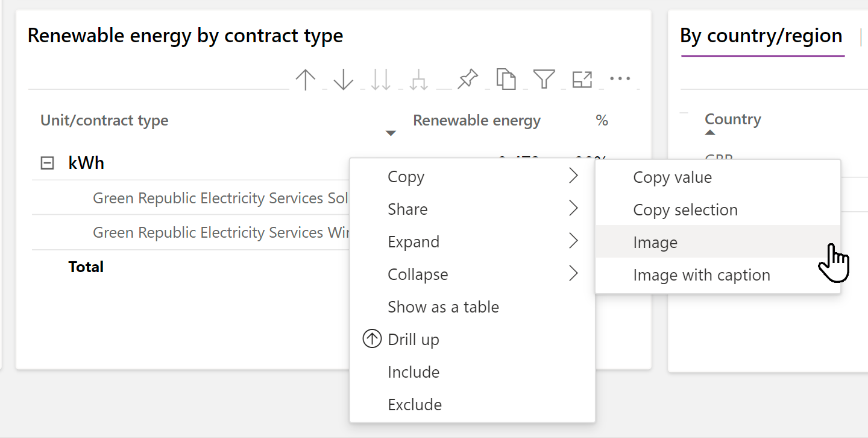868x438 pixels.
Task: Select Show as a table
Action: point(443,306)
